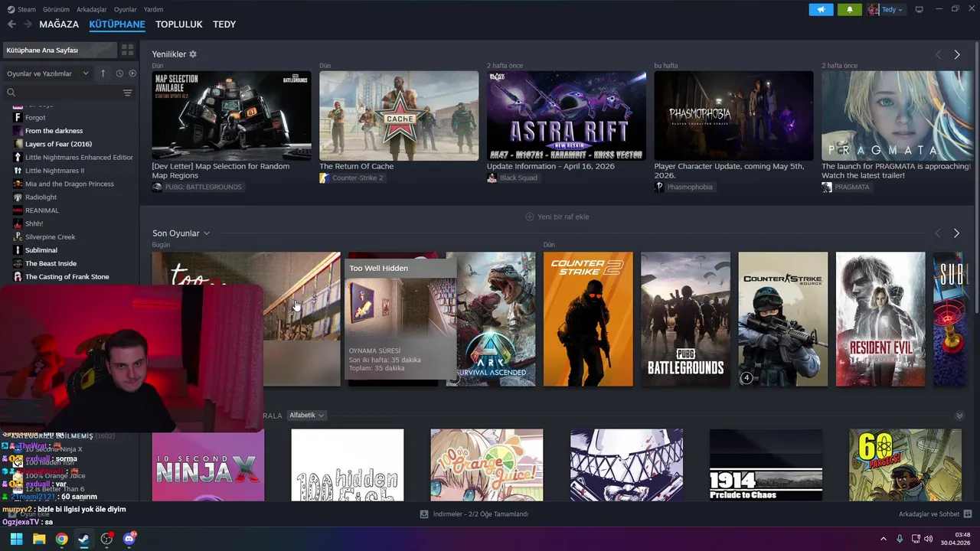The width and height of the screenshot is (980, 551).
Task: Open Discord from taskbar
Action: (129, 539)
